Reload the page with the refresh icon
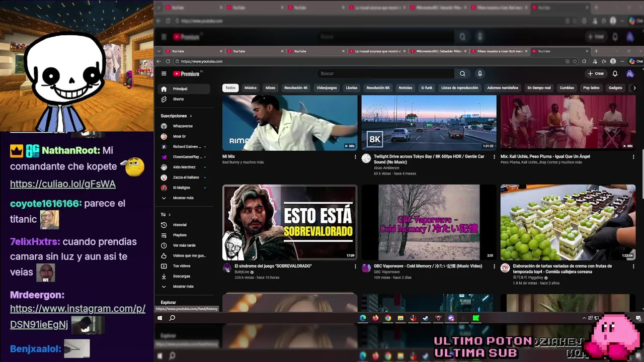 coord(168,61)
